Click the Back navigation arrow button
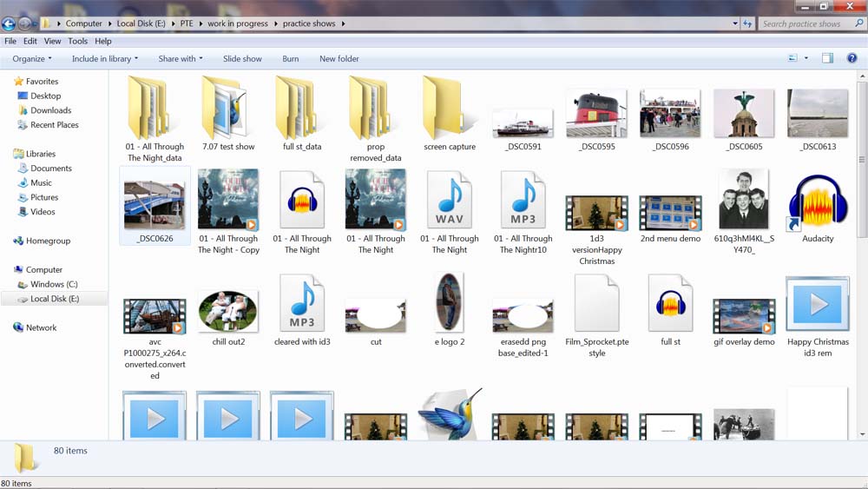 coord(10,23)
